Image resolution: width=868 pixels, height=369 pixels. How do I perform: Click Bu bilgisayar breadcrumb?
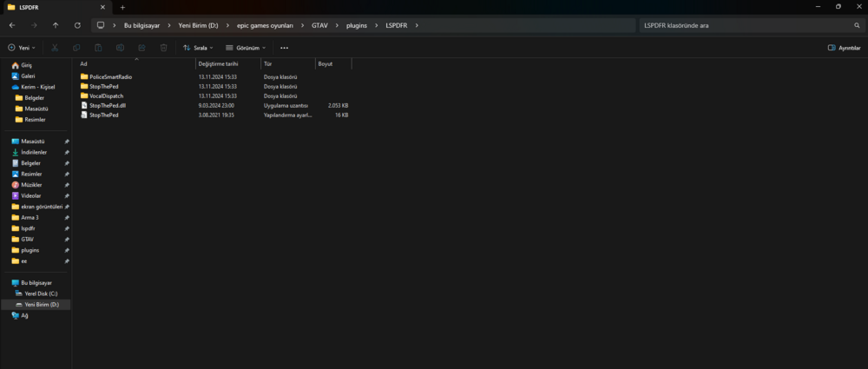[142, 25]
